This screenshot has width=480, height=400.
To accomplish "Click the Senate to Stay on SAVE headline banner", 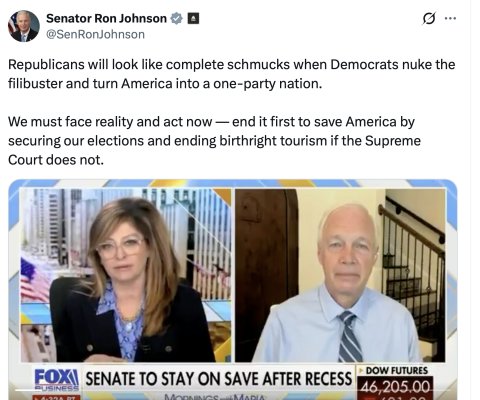I will pyautogui.click(x=219, y=379).
